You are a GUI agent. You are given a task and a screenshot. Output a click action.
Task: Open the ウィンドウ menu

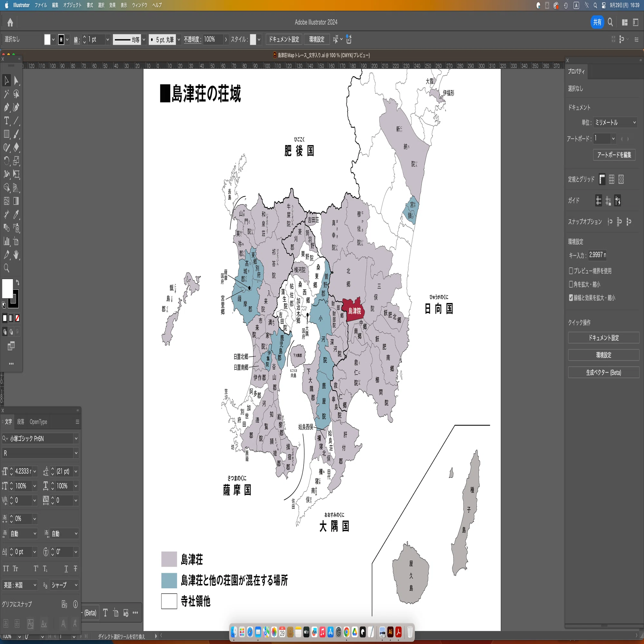pyautogui.click(x=140, y=5)
